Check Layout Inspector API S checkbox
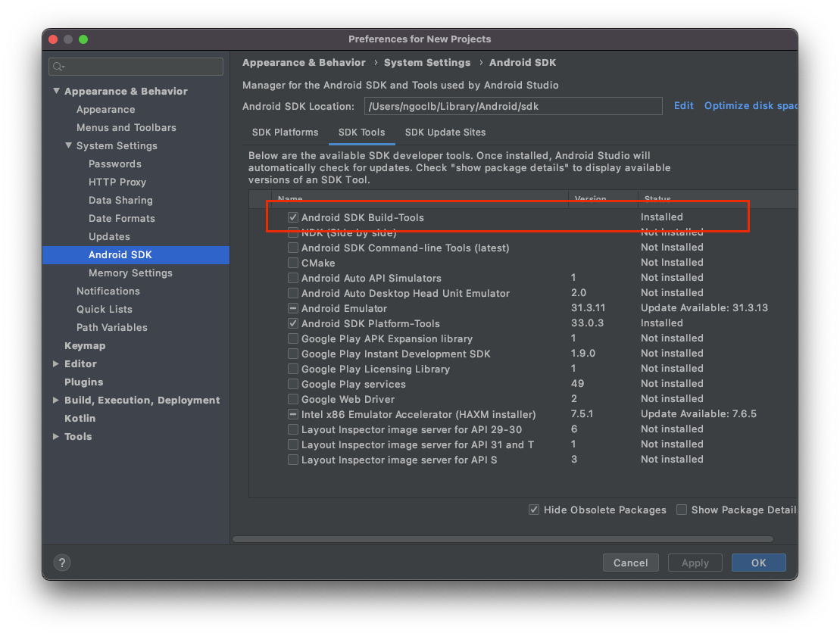 [293, 460]
